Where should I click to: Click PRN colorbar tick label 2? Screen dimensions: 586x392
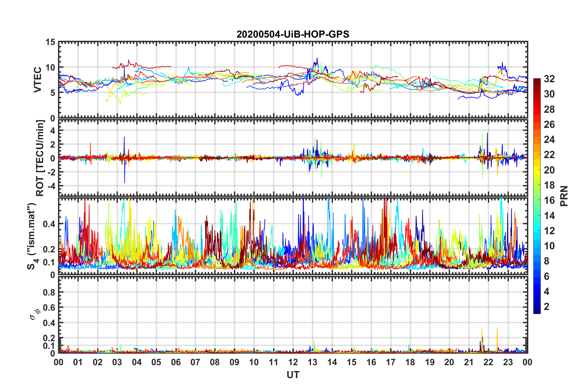pos(547,307)
